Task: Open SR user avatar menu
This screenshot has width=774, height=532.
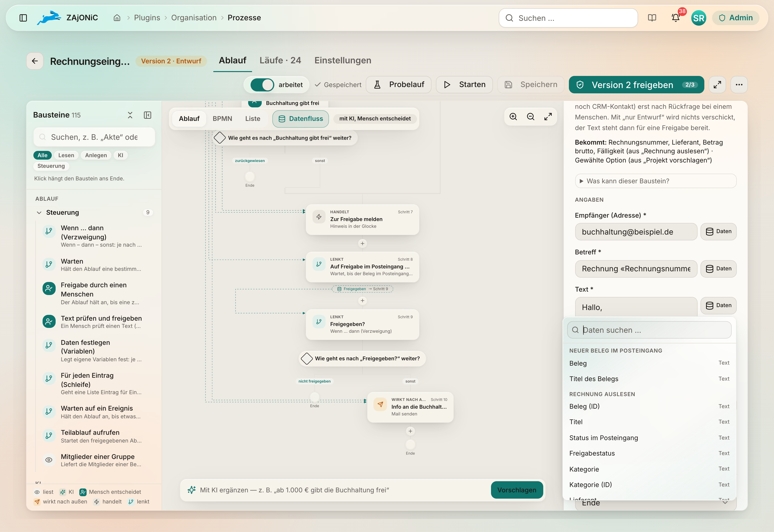Action: click(698, 18)
